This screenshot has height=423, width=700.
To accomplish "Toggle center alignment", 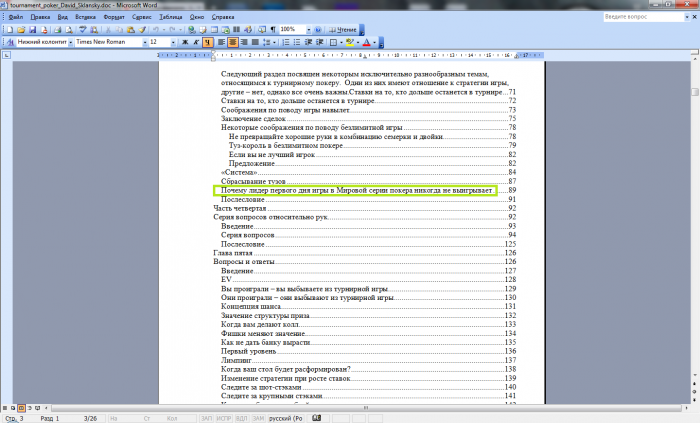I will pos(233,42).
